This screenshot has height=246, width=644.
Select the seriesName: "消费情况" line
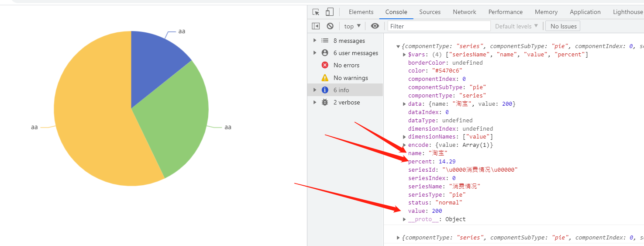[444, 186]
